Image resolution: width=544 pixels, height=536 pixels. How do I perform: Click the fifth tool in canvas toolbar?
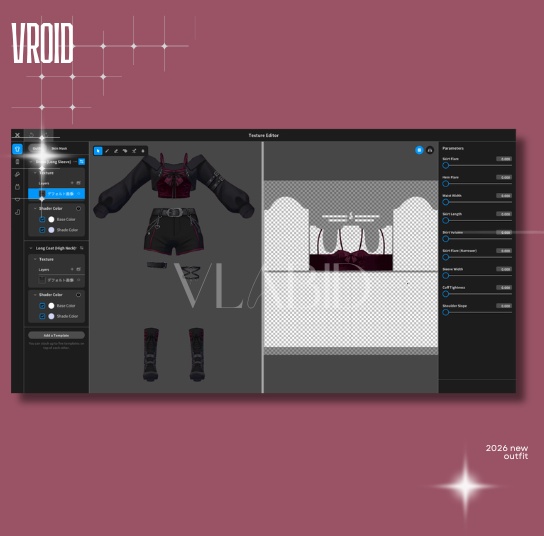134,151
